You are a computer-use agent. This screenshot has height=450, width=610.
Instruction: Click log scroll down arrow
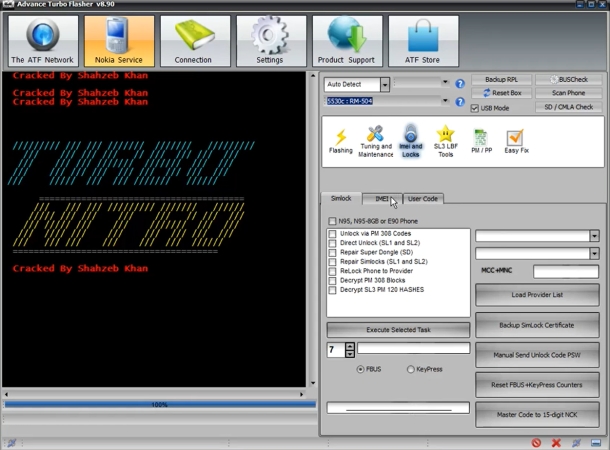313,383
